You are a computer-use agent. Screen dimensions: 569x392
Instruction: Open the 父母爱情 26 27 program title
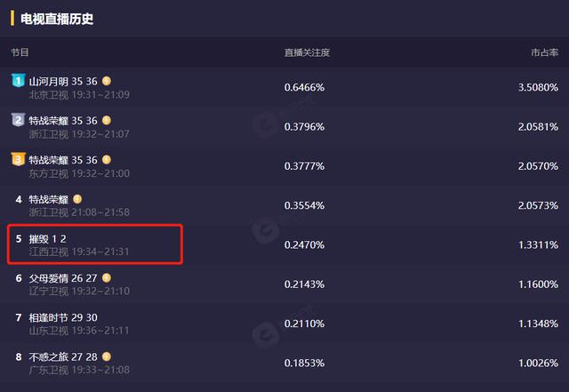pyautogui.click(x=63, y=278)
